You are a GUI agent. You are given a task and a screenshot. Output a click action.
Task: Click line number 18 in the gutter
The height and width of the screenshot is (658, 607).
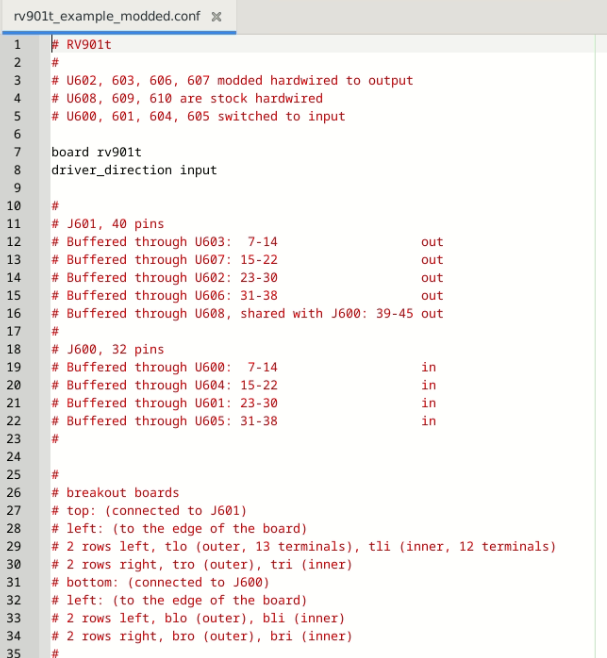tap(13, 349)
